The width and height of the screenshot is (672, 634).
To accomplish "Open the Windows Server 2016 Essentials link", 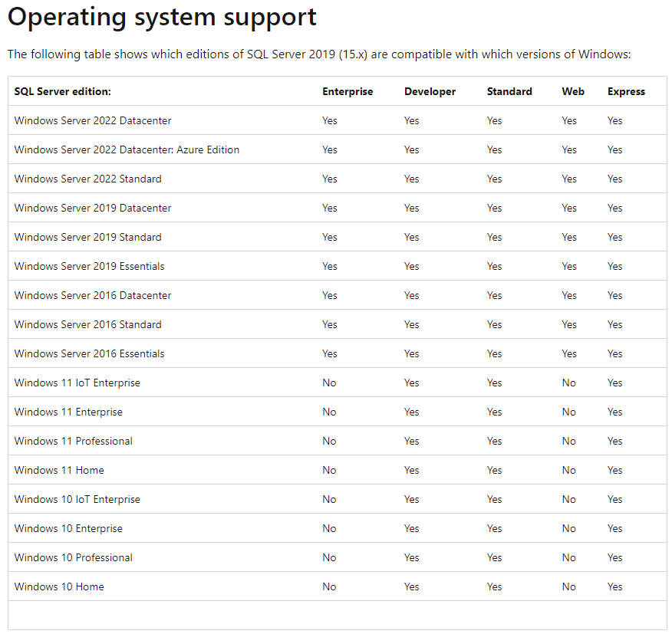I will tap(88, 353).
